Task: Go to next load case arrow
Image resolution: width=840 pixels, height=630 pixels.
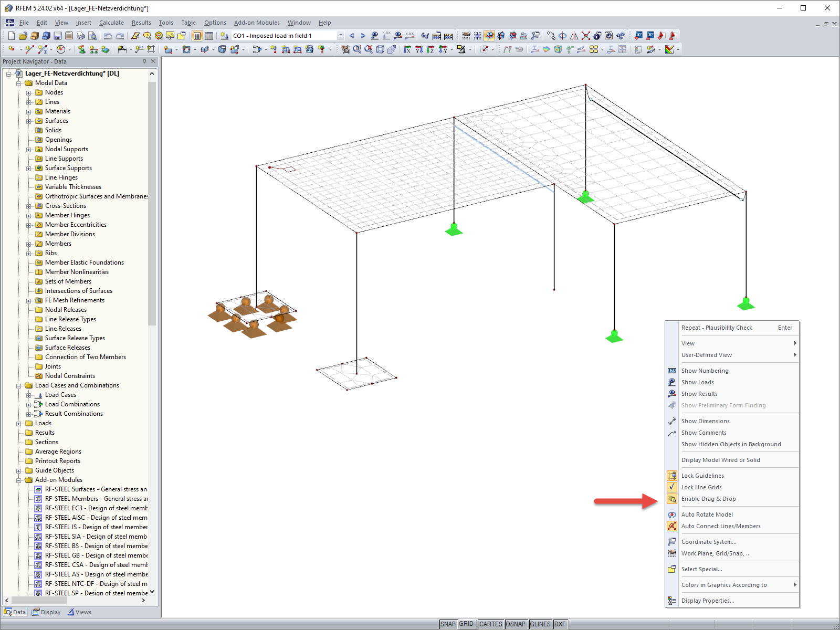Action: tap(363, 36)
